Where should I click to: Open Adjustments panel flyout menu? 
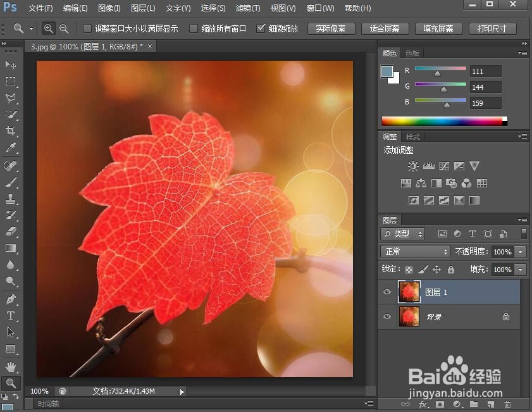coord(523,137)
